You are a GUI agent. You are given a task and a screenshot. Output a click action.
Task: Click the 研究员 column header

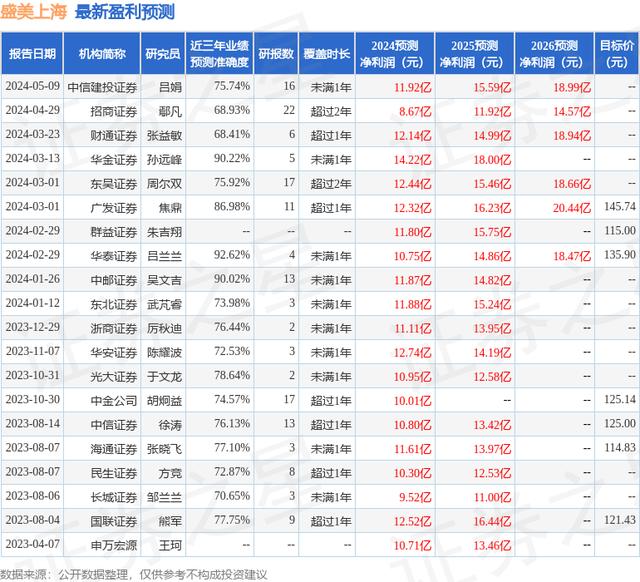point(162,53)
